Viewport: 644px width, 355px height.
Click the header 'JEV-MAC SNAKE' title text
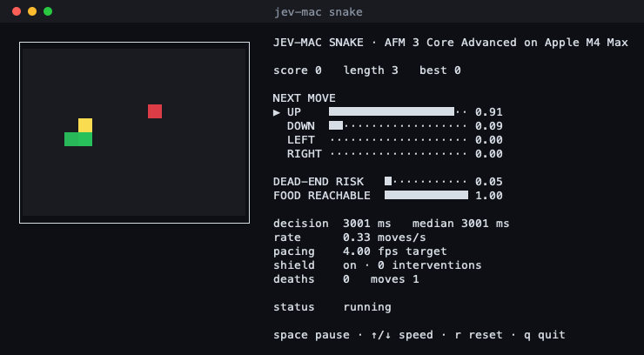point(319,43)
